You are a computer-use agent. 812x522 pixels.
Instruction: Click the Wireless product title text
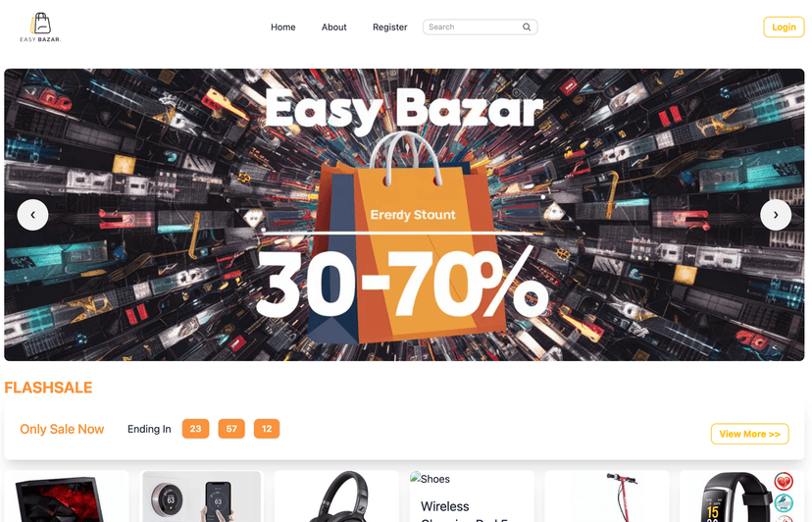[x=445, y=506]
